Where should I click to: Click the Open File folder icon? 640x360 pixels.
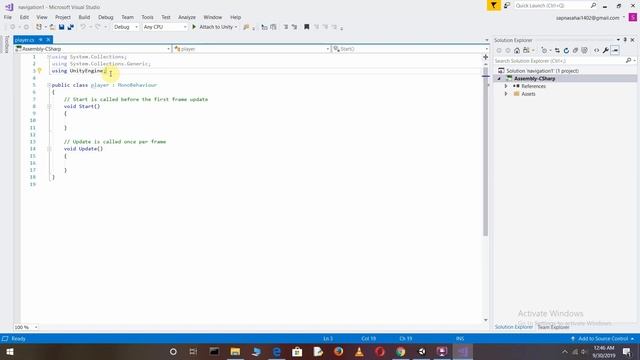coord(52,27)
